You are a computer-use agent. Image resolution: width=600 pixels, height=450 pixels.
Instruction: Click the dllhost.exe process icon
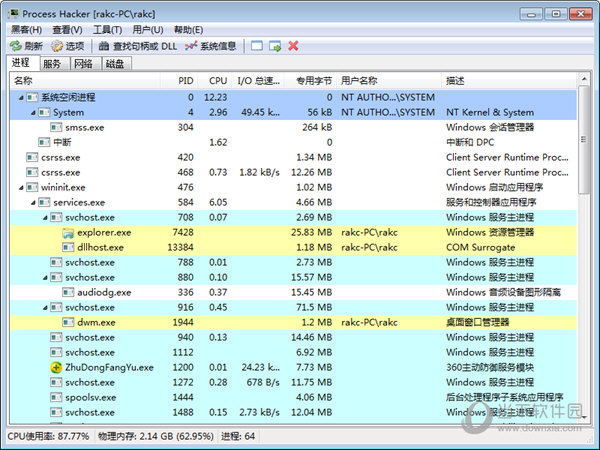(68, 248)
